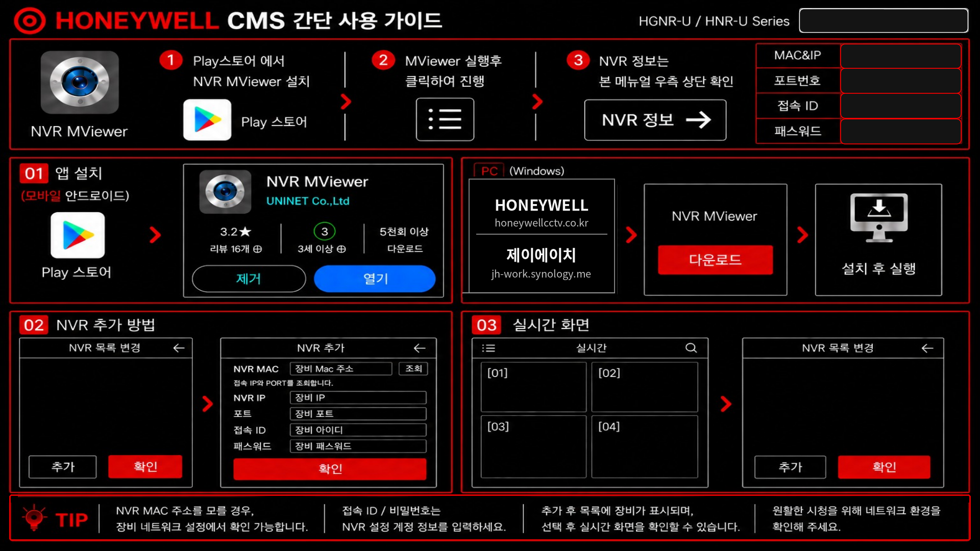Click the 조회 button
This screenshot has width=980, height=551.
point(413,369)
